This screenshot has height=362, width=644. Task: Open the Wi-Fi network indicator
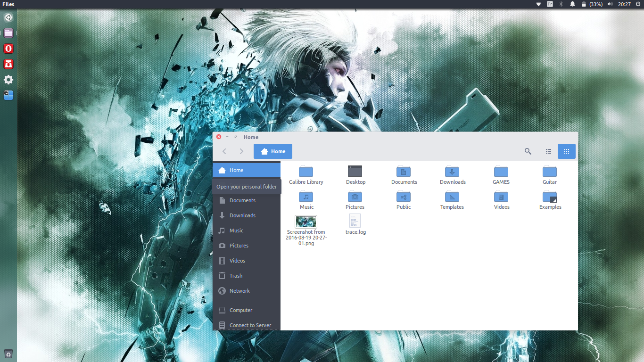(538, 4)
